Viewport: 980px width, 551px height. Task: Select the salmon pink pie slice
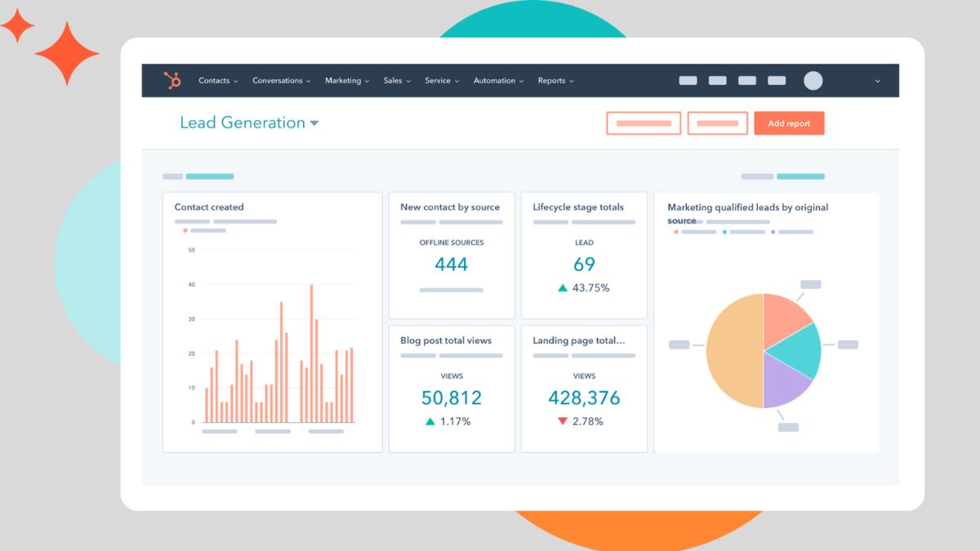click(x=784, y=318)
